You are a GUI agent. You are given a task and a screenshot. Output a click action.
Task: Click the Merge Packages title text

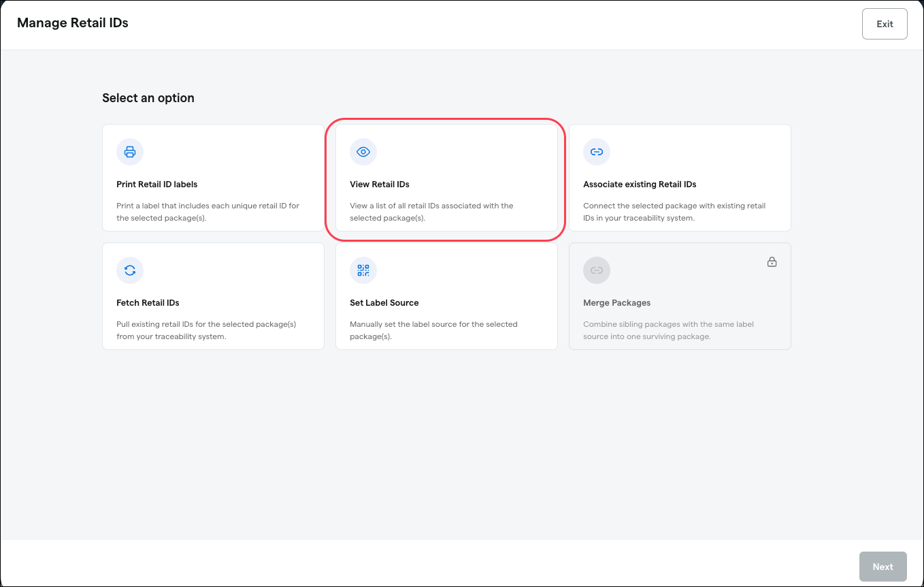click(617, 303)
